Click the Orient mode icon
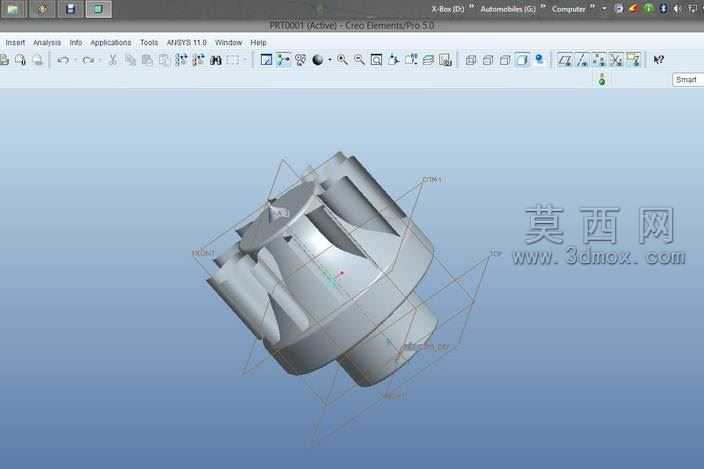 point(300,60)
